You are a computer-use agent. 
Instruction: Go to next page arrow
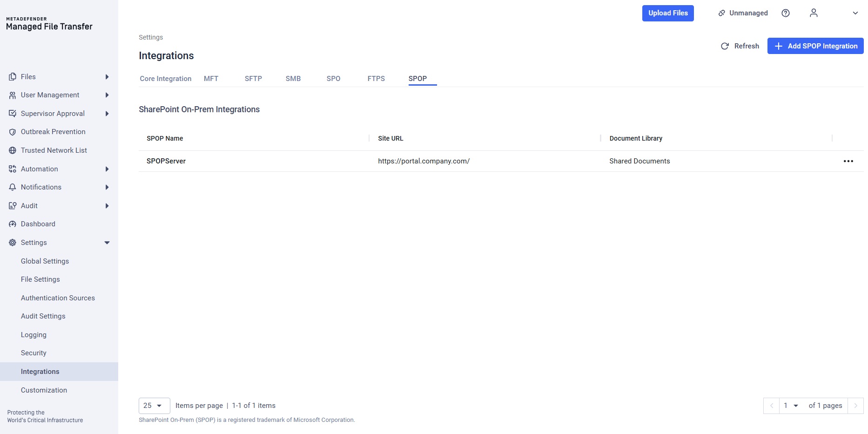tap(855, 406)
